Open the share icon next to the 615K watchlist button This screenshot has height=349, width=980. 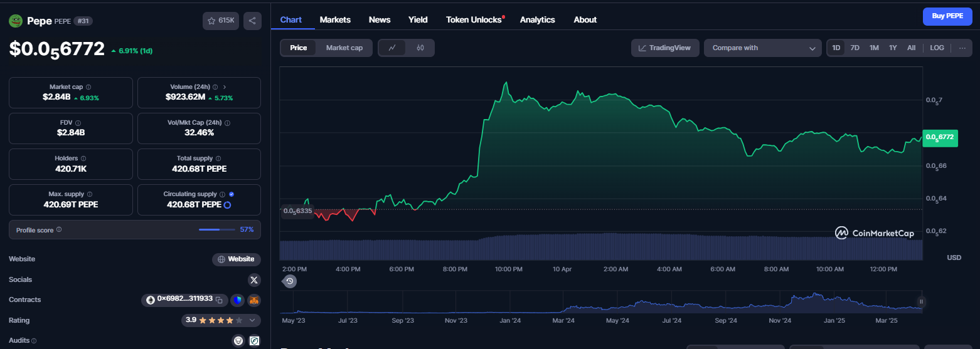(252, 21)
